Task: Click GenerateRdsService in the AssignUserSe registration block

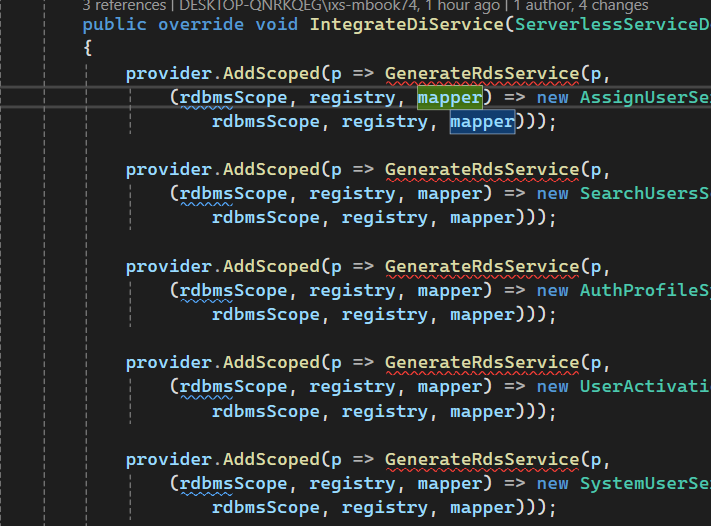Action: click(482, 73)
